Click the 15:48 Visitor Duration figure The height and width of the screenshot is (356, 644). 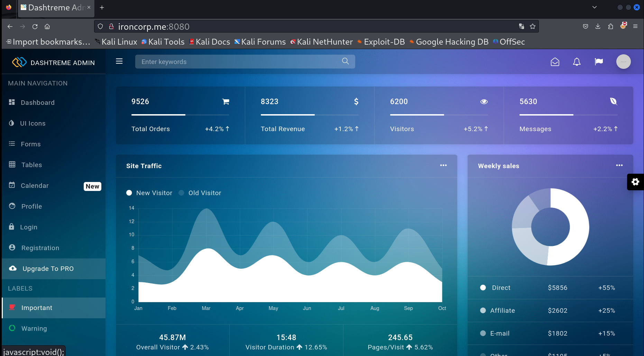point(286,337)
